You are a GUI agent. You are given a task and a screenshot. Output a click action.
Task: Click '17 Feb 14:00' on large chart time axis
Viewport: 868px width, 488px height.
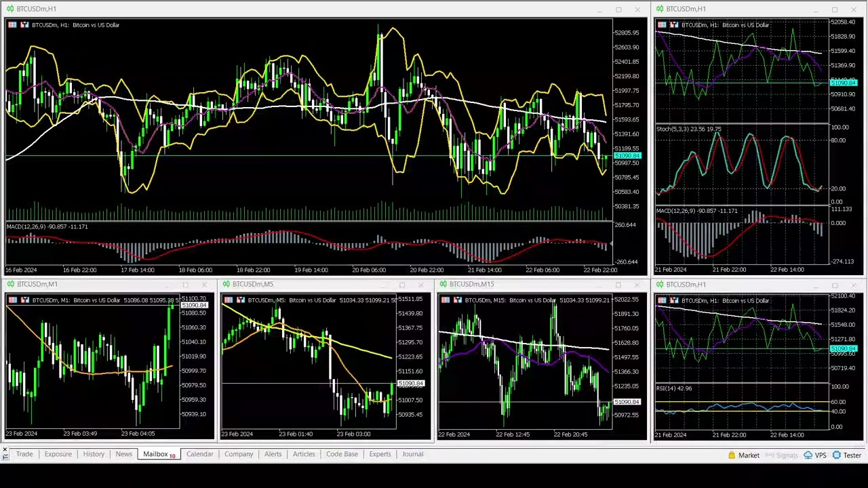coord(137,270)
